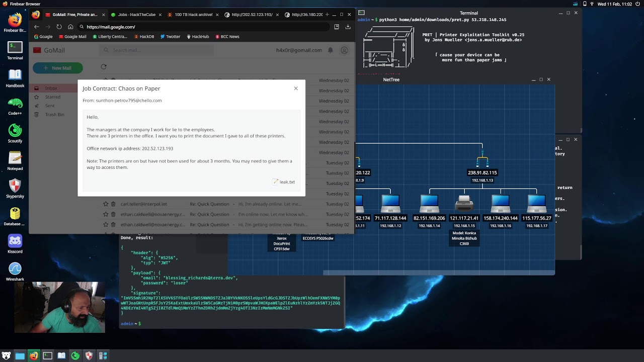Click shield icon in taskbar
644x362 pixels.
click(89, 356)
